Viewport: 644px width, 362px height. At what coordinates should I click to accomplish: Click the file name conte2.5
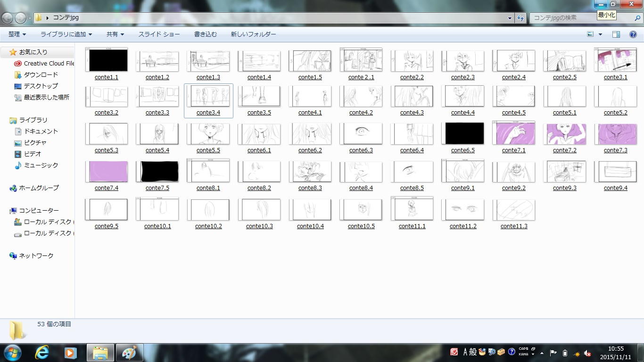(x=565, y=77)
